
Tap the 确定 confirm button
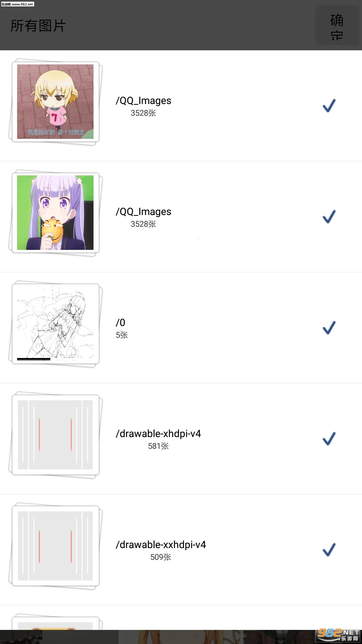[x=337, y=26]
